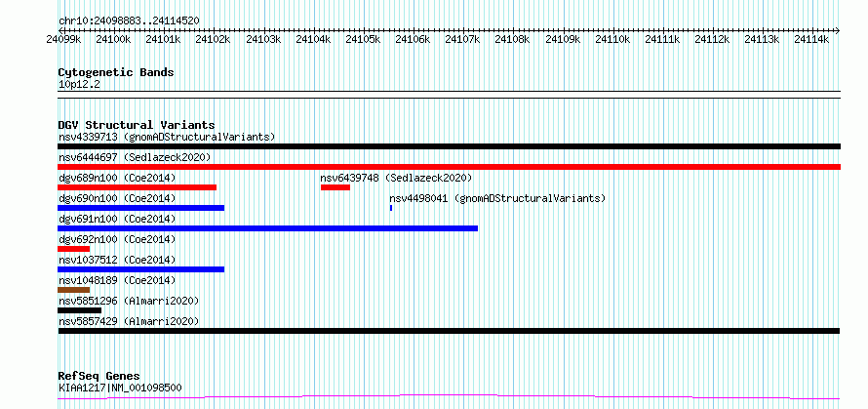Click the nsv6444697 Sedlazeck2020 label
Viewport: 868px width, 409px height.
pos(135,157)
